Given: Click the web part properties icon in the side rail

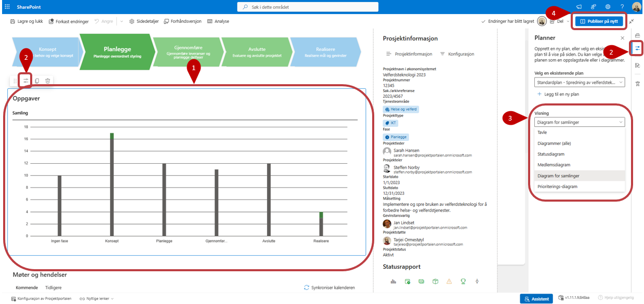Looking at the screenshot, I should coord(638,48).
